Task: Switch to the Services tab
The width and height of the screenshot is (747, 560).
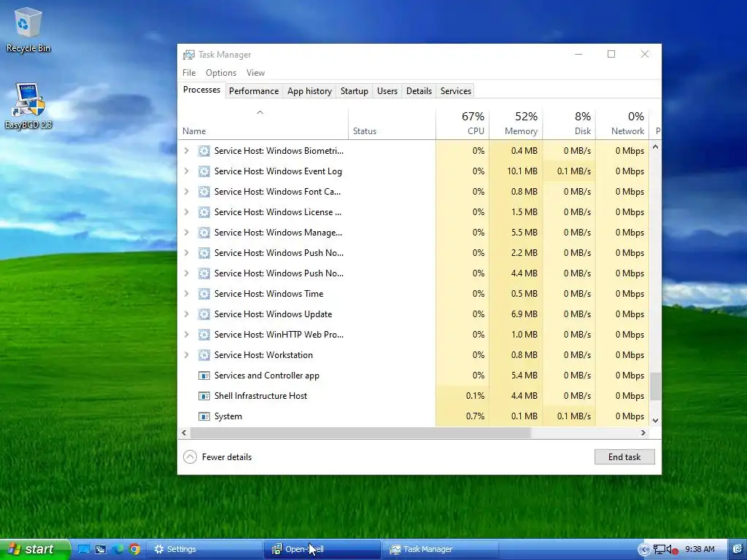Action: 455,91
